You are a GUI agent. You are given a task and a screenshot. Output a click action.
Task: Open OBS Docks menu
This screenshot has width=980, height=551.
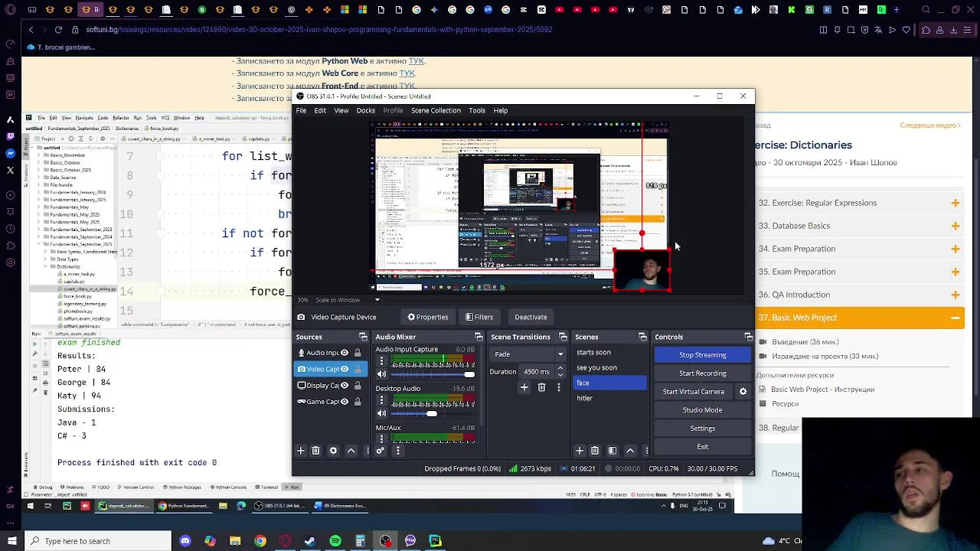[365, 110]
